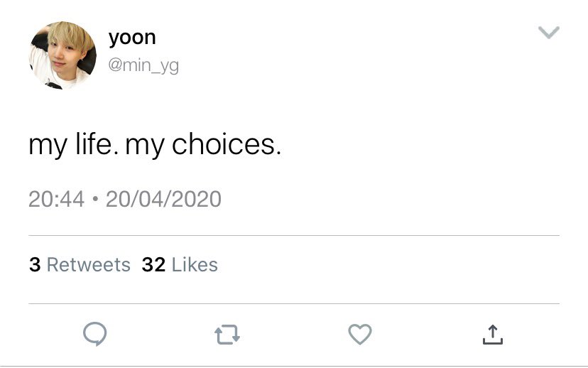The image size is (588, 368).
Task: Click the bold number 3
Action: click(x=35, y=264)
